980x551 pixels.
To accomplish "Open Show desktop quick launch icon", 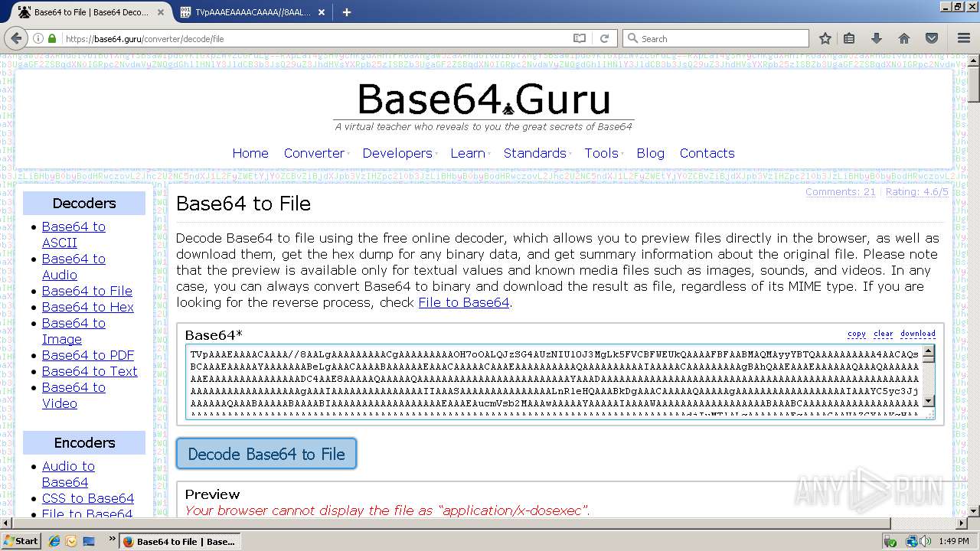I will pos(88,541).
